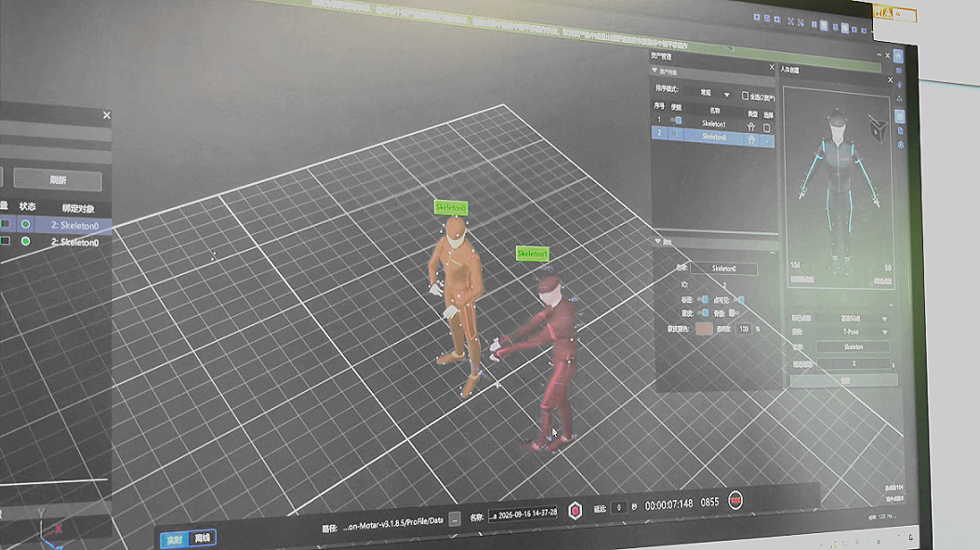Click the path text ending ProFile/Data
The width and height of the screenshot is (980, 550).
click(392, 523)
